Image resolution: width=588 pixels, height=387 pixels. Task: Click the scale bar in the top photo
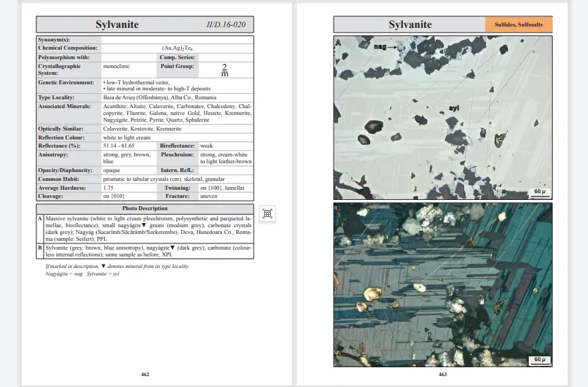[x=538, y=192]
